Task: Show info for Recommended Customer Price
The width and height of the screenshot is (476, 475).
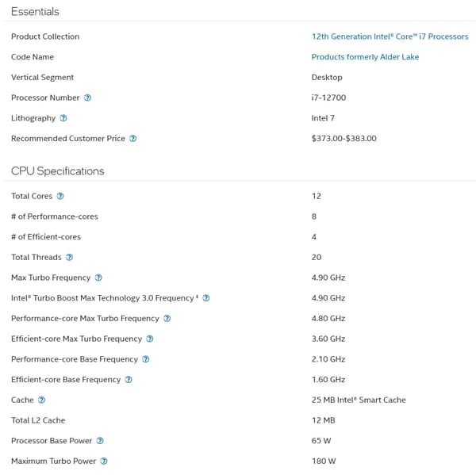Action: [x=133, y=139]
